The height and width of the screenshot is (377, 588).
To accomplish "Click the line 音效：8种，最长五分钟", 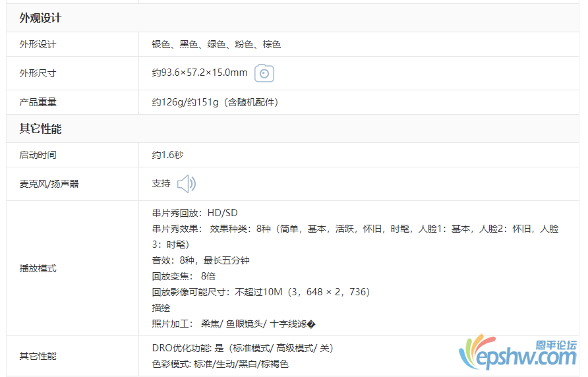I will [200, 260].
